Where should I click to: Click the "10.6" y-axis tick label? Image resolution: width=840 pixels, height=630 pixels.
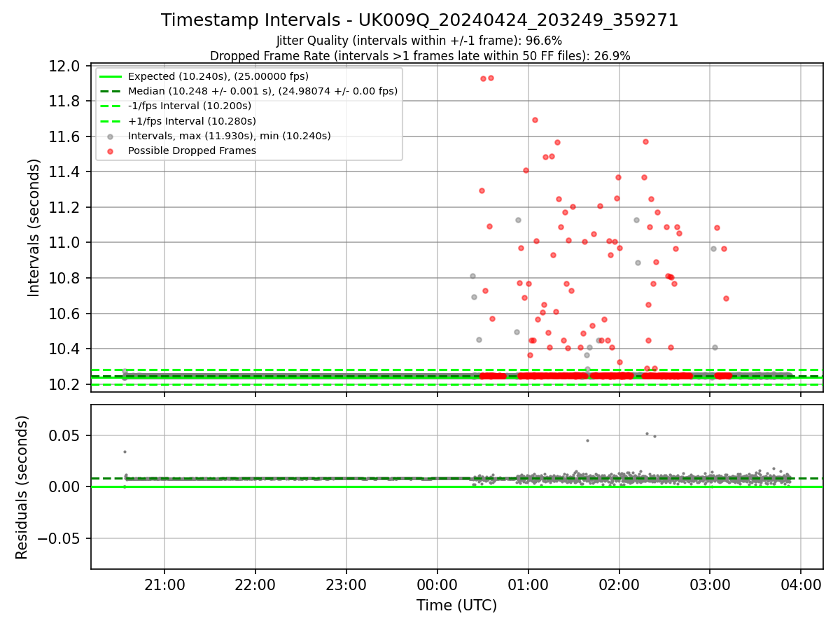[x=66, y=314]
